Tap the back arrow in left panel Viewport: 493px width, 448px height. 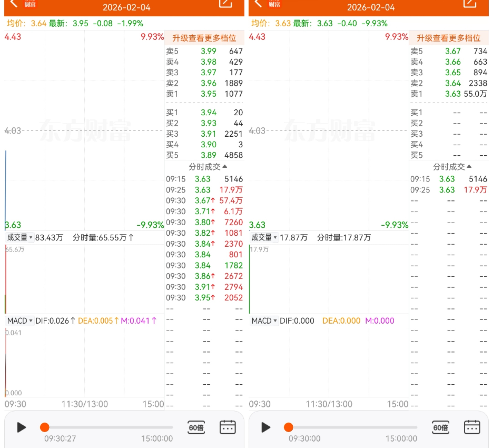tap(14, 3)
